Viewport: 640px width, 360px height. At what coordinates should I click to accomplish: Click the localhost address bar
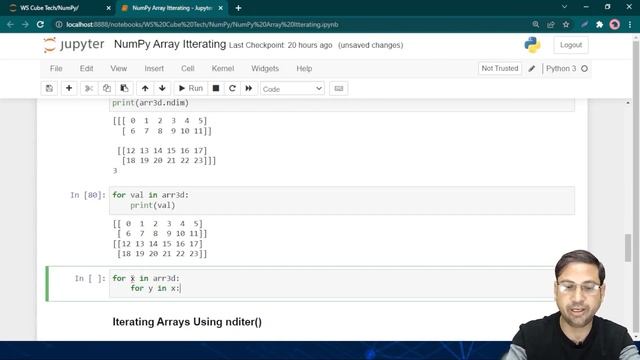[202, 24]
